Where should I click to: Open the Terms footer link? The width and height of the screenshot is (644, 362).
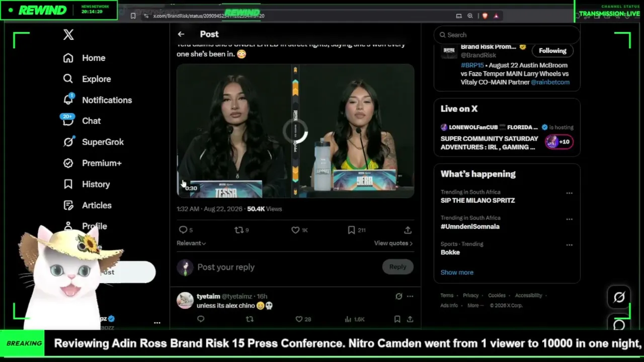click(447, 295)
